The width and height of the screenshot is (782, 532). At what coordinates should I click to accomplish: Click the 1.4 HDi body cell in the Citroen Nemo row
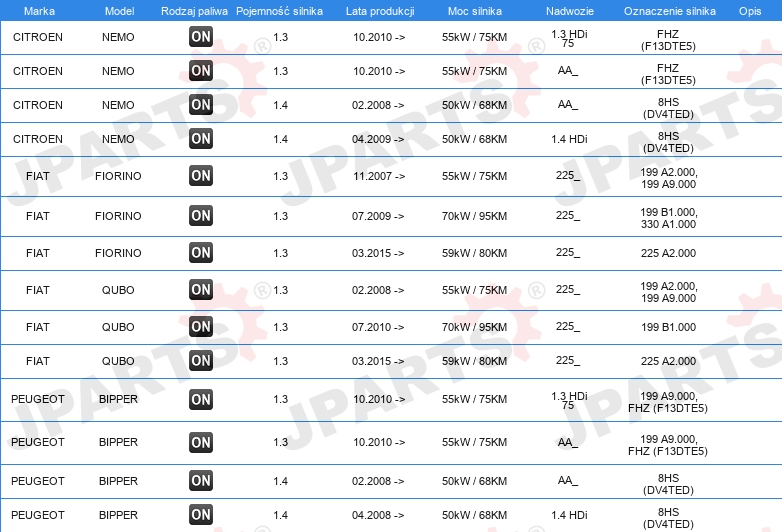coord(569,139)
